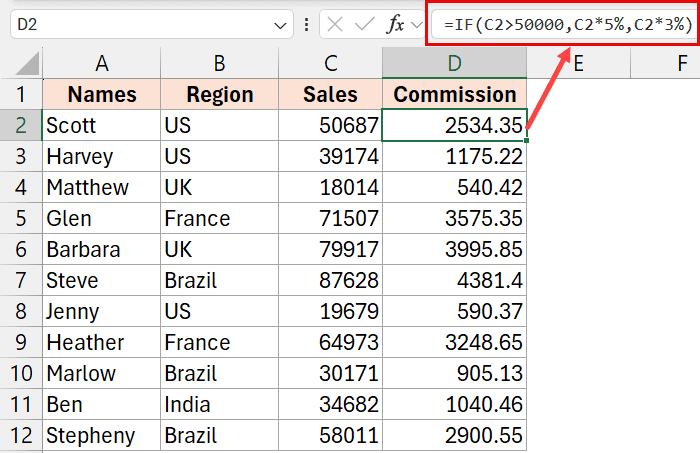
Task: Click the Sales header cell
Action: tap(330, 95)
